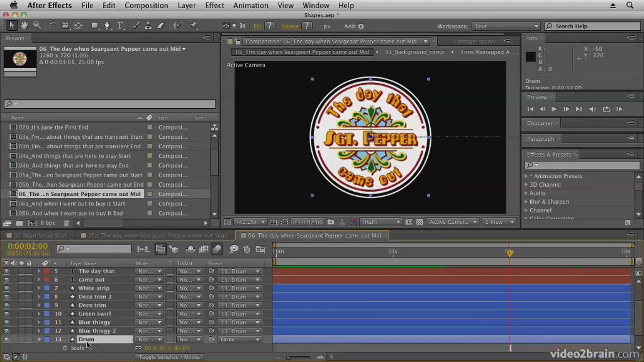Viewport: 644px width, 362px height.
Task: Select the Pen tool
Action: [107, 25]
